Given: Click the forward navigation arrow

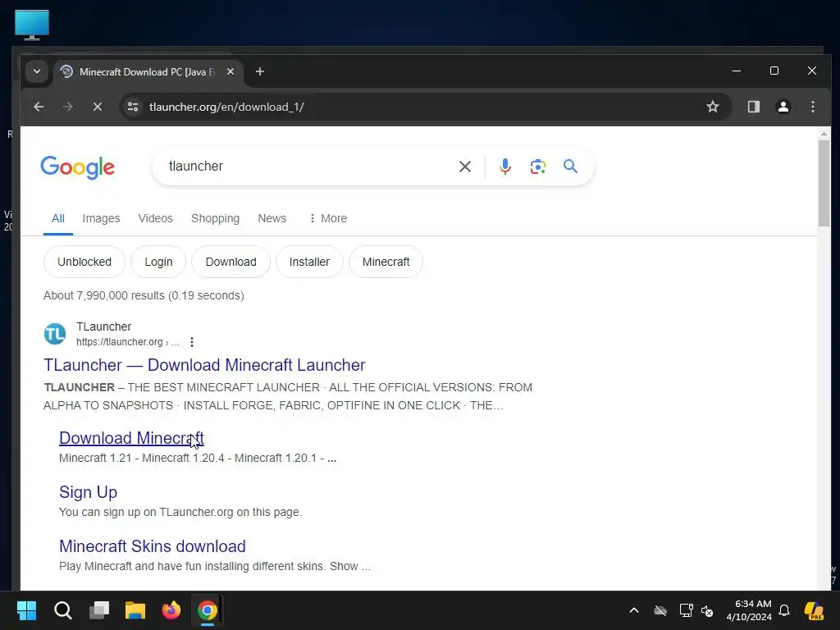Looking at the screenshot, I should tap(67, 107).
